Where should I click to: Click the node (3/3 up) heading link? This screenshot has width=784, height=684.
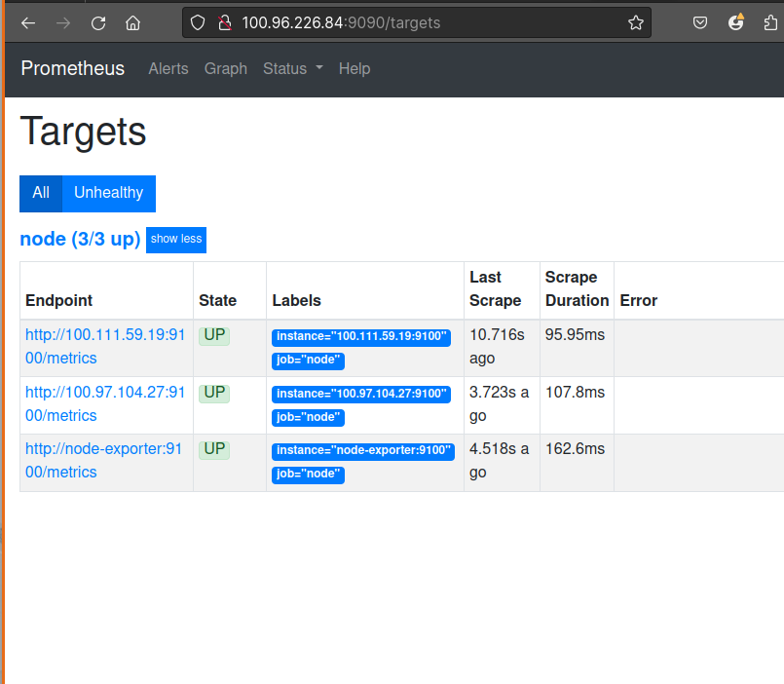(x=80, y=239)
